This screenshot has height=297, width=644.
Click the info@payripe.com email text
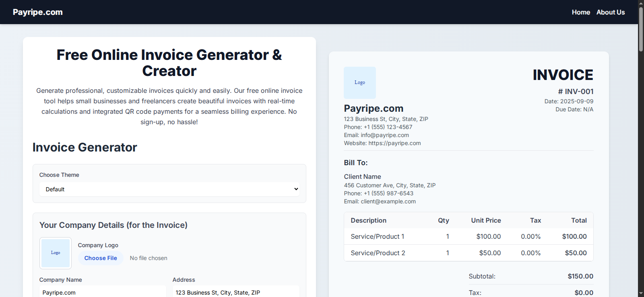385,135
